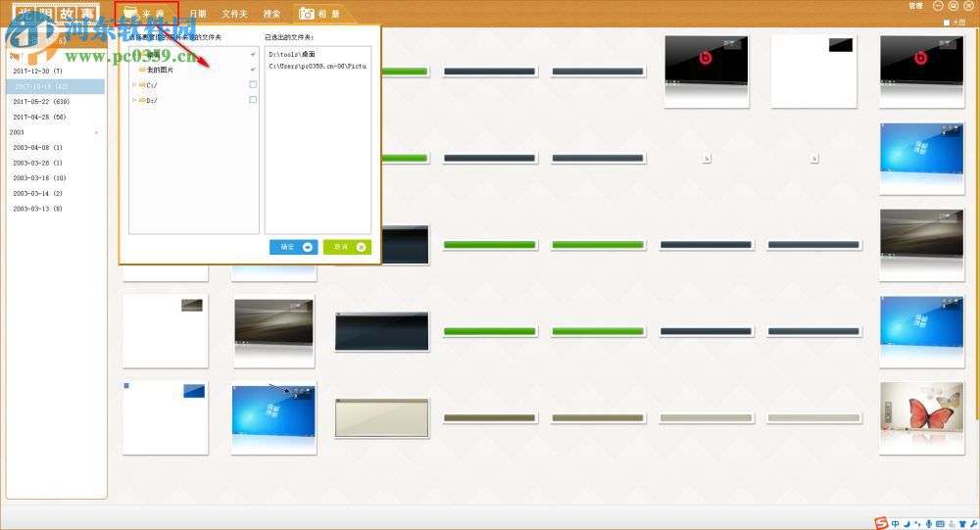Check the D:/ drive checkbox
The image size is (980, 530).
253,99
